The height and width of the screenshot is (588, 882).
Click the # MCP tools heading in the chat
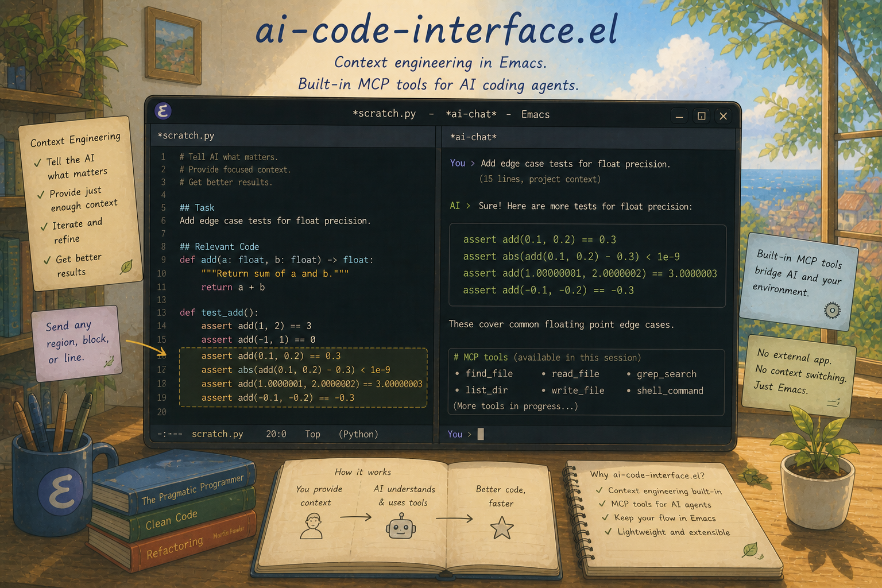click(481, 357)
